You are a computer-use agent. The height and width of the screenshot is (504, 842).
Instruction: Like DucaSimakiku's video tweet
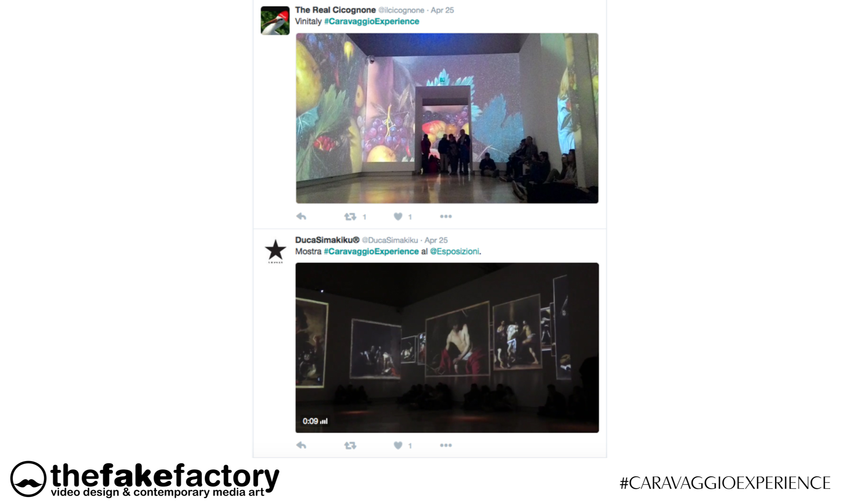[398, 445]
